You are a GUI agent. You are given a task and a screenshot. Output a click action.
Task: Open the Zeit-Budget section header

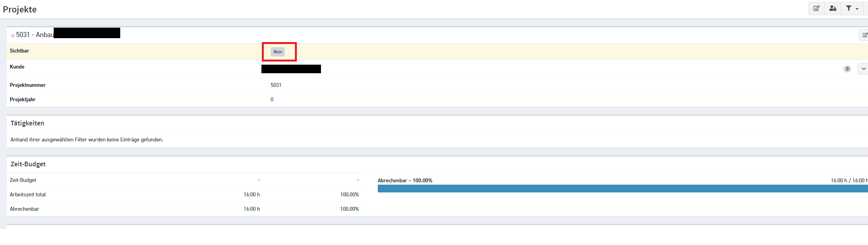click(27, 164)
